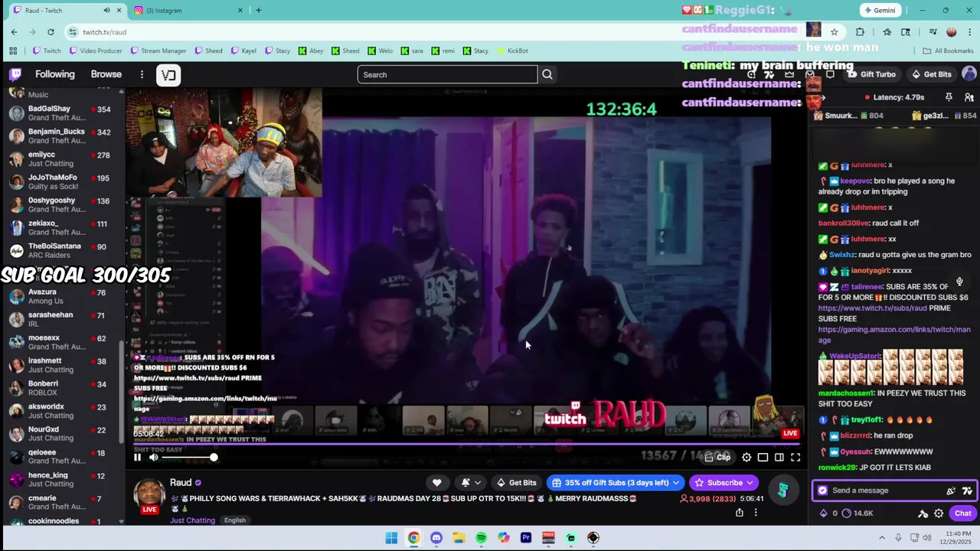Click the search magnifier button

pos(547,74)
